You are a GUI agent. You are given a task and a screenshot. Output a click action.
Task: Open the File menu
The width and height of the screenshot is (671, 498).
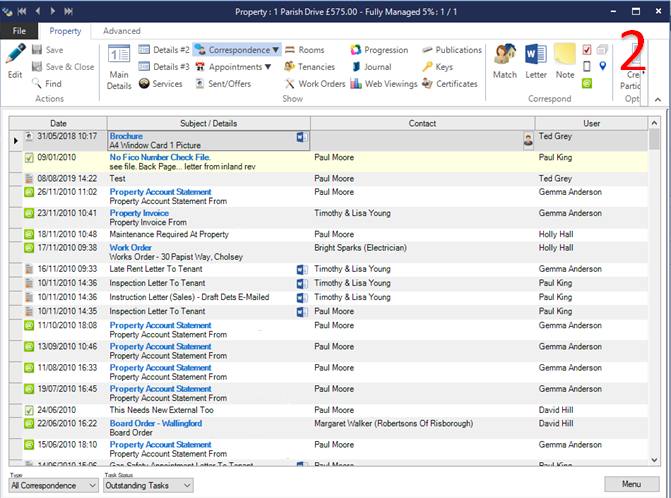[19, 31]
